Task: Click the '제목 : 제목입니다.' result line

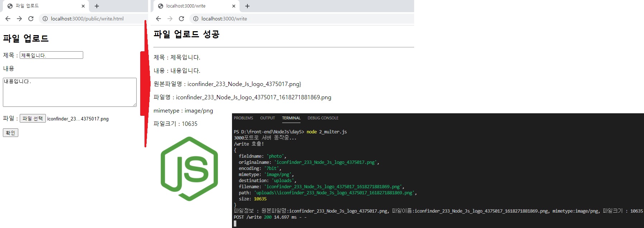Action: 177,57
